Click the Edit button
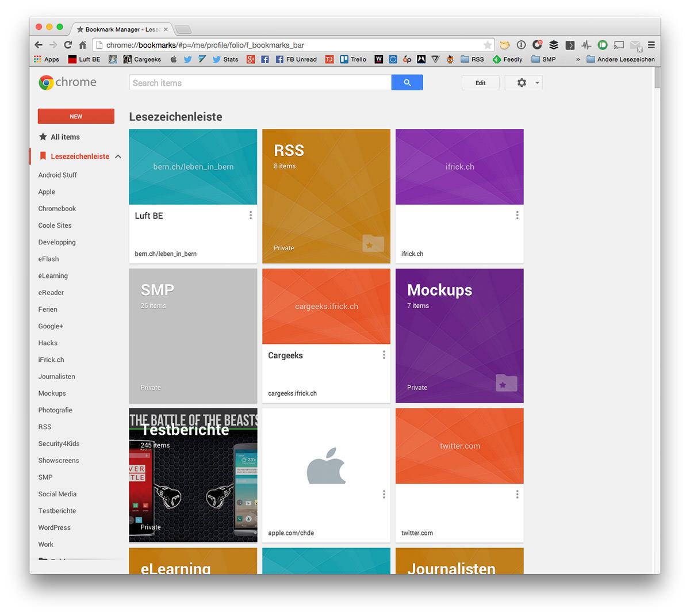This screenshot has height=616, width=690. [480, 83]
